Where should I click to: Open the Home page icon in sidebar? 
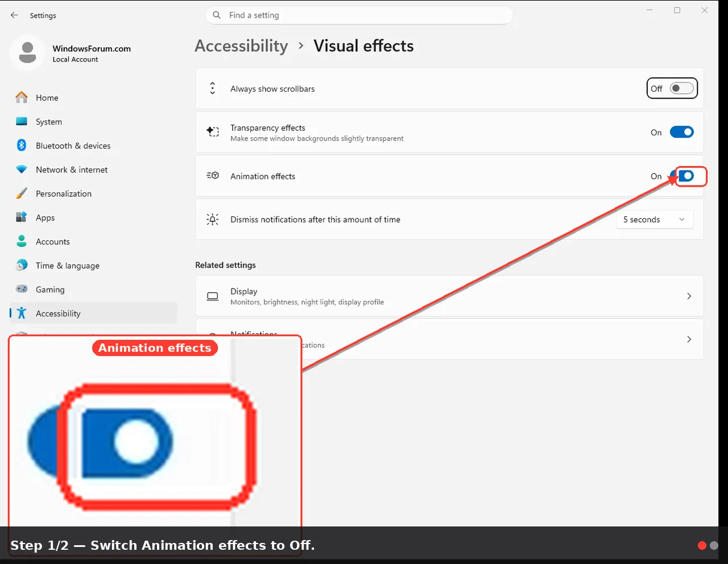(22, 97)
